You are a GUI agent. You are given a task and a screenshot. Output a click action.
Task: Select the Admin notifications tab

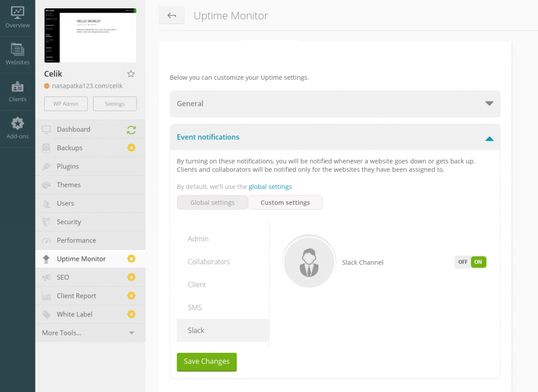coord(198,239)
